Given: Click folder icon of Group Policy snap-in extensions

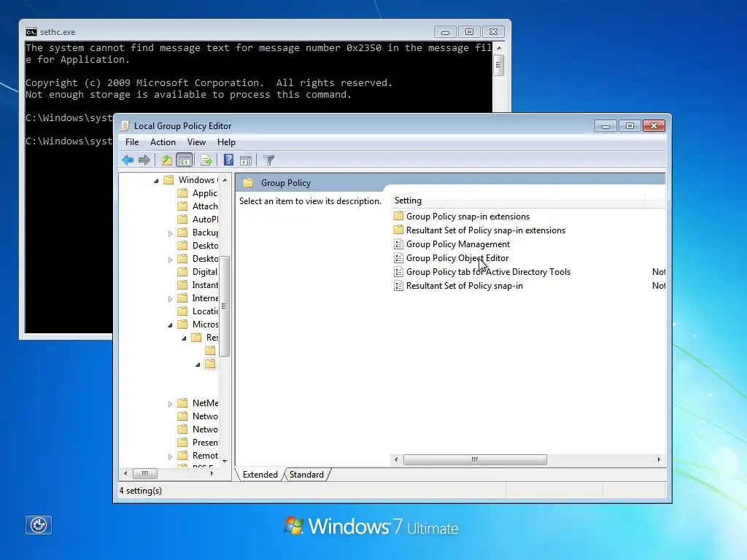Looking at the screenshot, I should [x=398, y=216].
